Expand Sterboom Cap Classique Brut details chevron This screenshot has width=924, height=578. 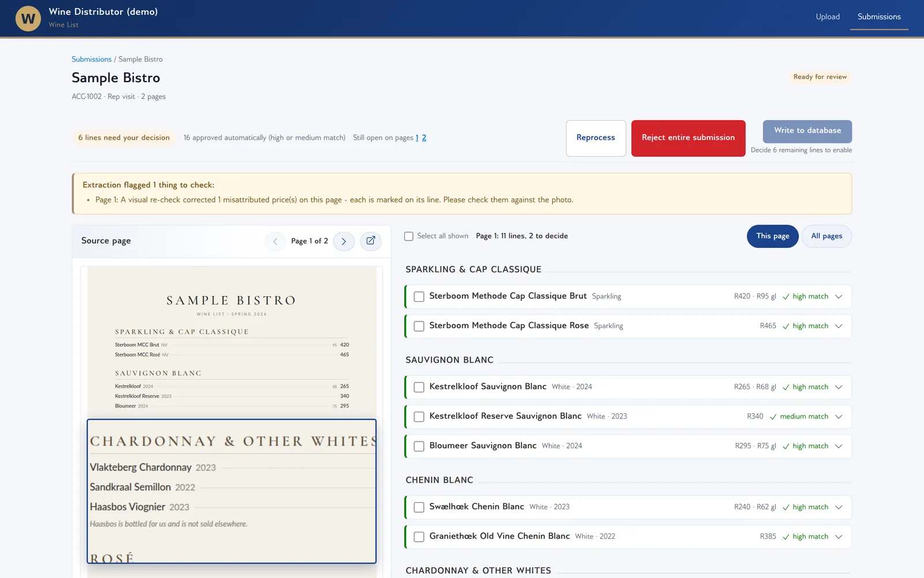pyautogui.click(x=839, y=297)
